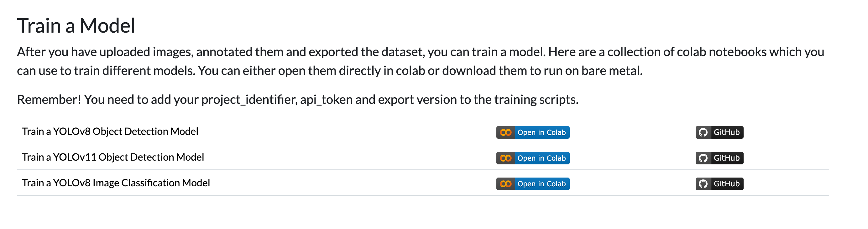868x229 pixels.
Task: Open YOLOv8 Image Classification notebook in Colab
Action: [533, 184]
